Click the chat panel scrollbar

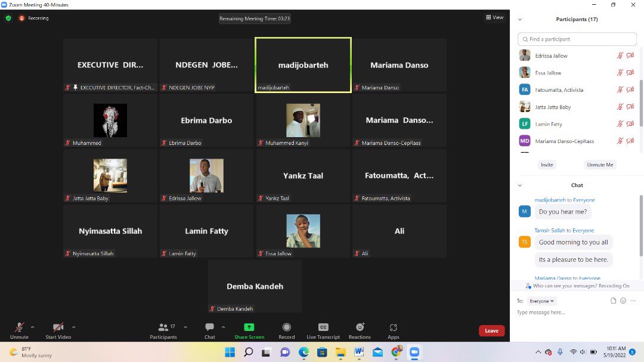[x=641, y=226]
